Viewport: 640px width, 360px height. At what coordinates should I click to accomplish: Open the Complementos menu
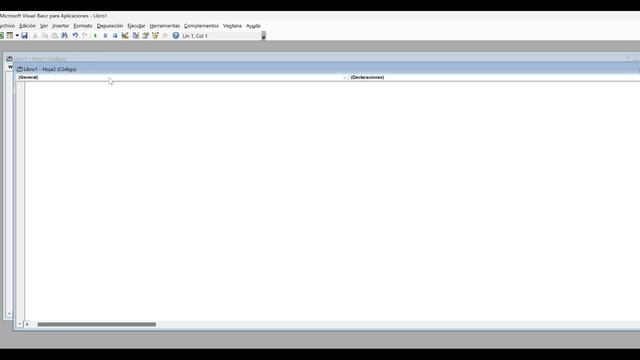pyautogui.click(x=201, y=26)
